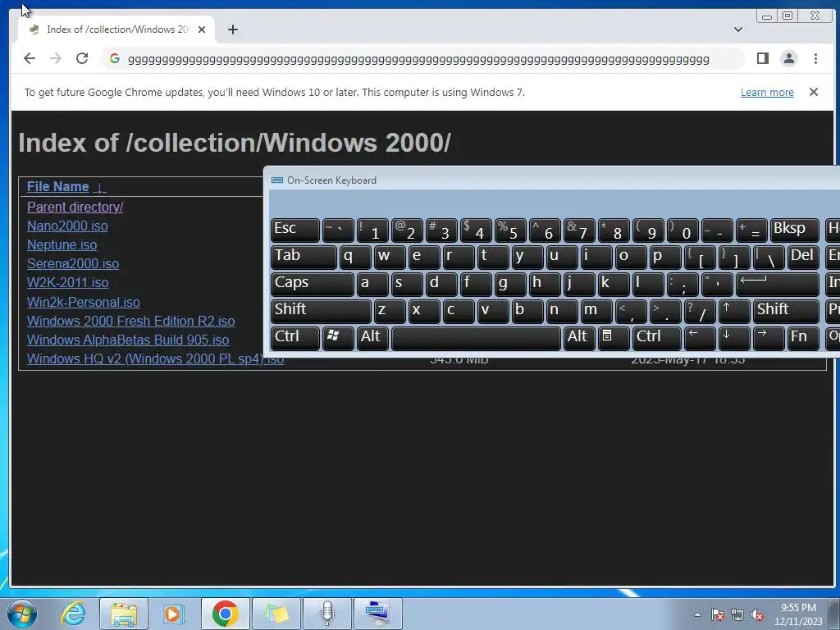The height and width of the screenshot is (630, 840).
Task: Toggle left Alt on On-Screen Keyboard
Action: 372,338
